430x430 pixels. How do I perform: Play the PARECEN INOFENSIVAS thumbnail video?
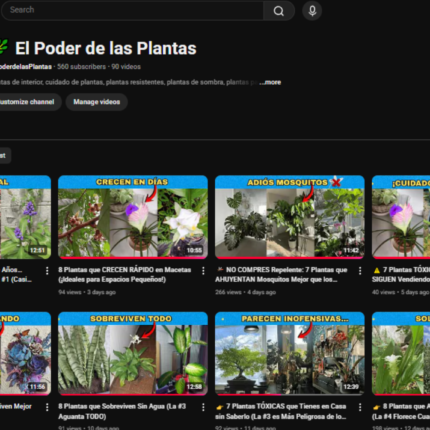click(x=290, y=354)
